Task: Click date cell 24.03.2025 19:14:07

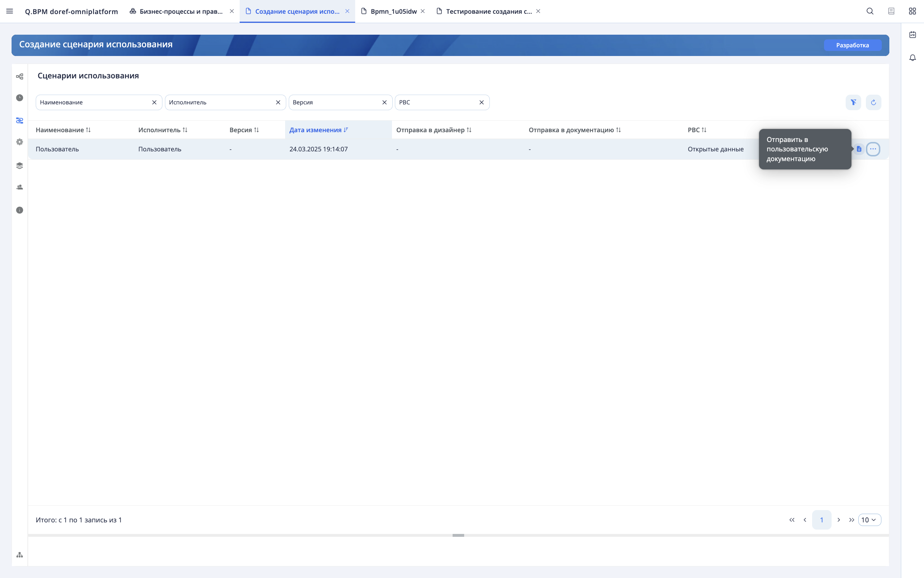Action: pyautogui.click(x=318, y=149)
